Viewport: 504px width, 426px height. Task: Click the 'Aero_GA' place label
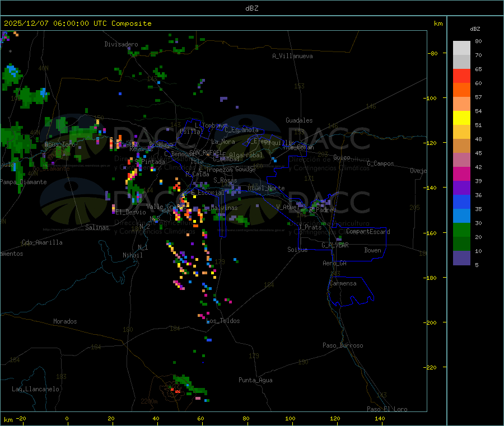(335, 263)
